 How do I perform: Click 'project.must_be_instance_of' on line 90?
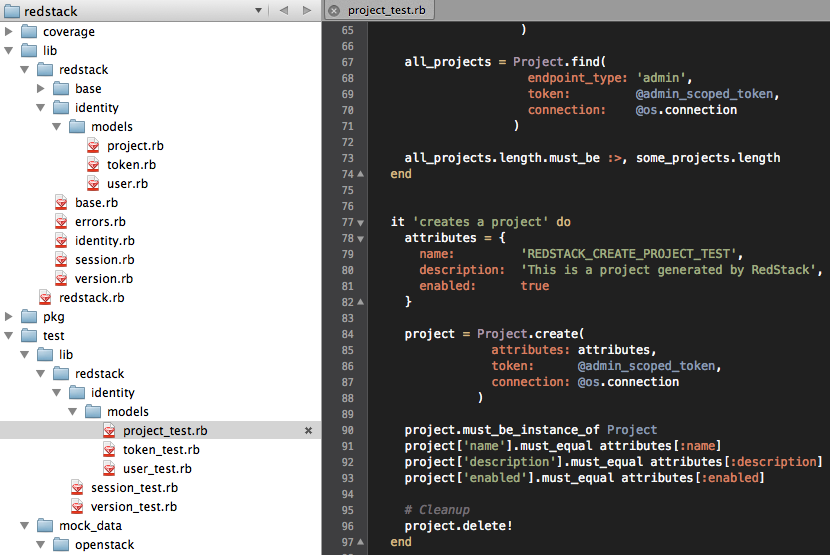(x=502, y=430)
